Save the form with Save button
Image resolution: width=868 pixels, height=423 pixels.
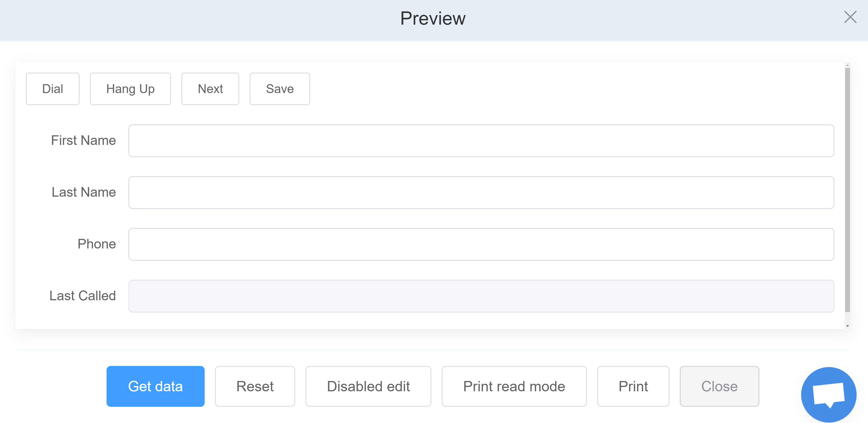tap(280, 89)
